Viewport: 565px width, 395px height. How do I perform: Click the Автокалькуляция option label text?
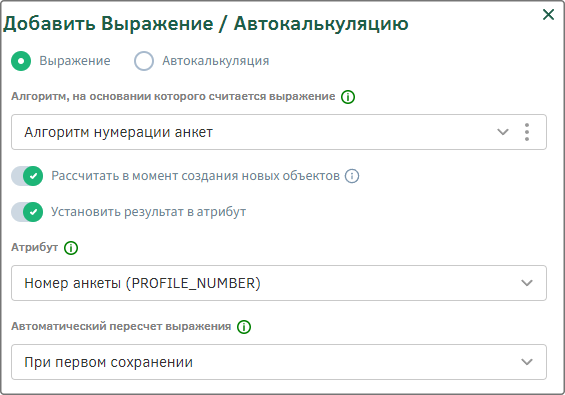pyautogui.click(x=215, y=61)
